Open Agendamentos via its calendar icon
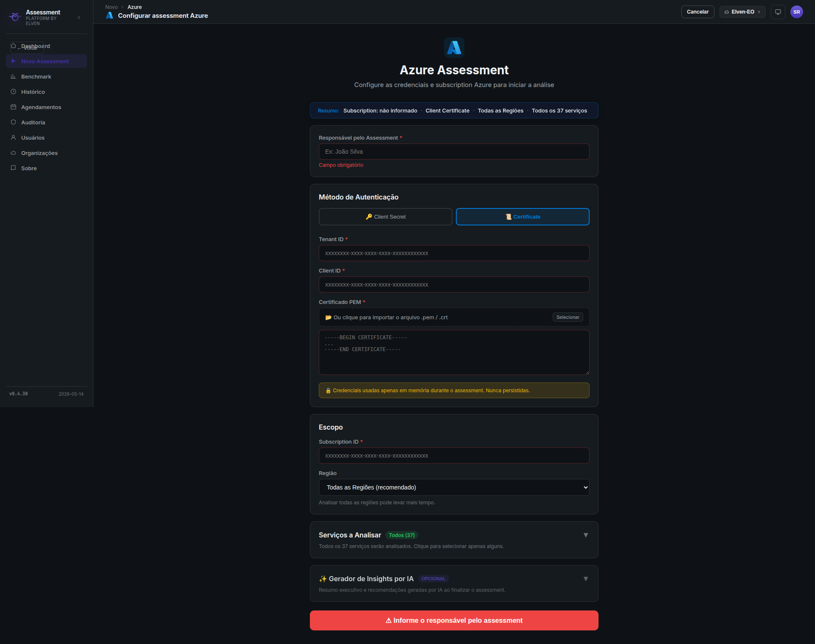The image size is (815, 644). point(13,107)
